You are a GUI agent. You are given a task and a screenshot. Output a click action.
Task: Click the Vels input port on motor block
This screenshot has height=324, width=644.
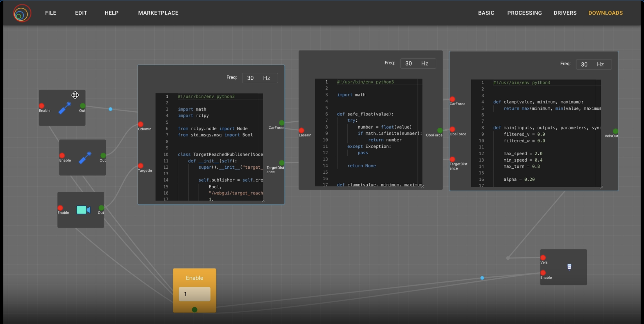click(x=543, y=258)
